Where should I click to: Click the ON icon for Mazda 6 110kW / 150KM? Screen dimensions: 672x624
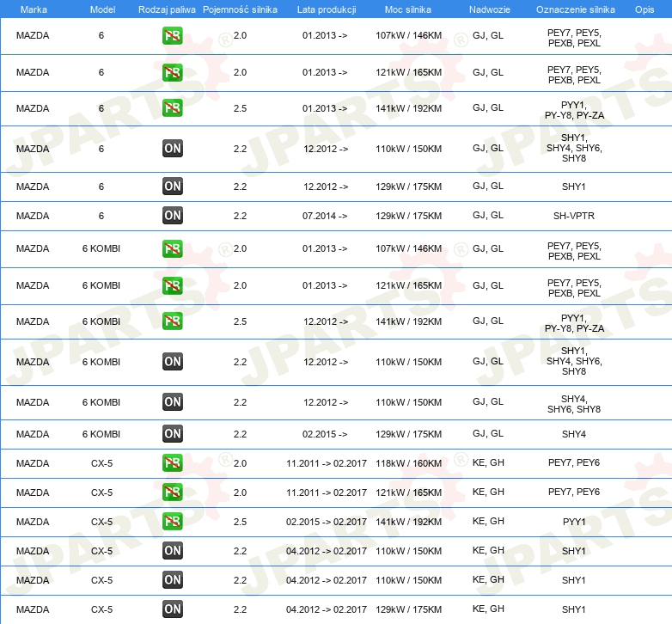[x=172, y=149]
